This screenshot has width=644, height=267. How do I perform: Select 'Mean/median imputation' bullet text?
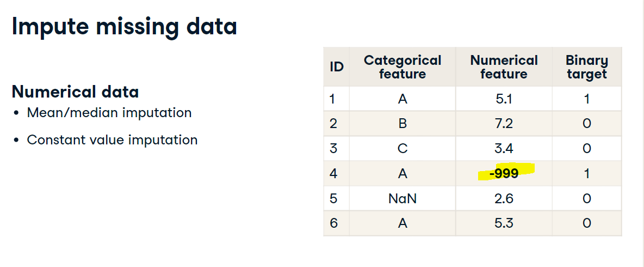(109, 113)
